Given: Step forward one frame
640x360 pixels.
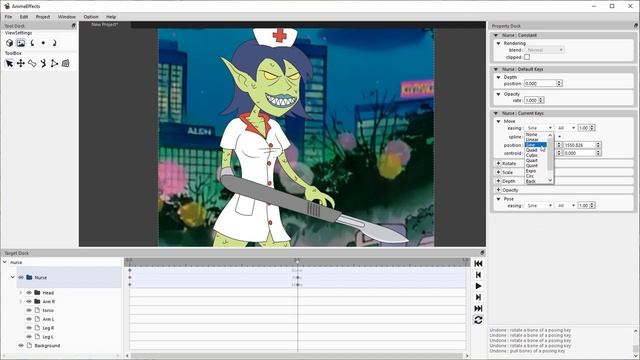Looking at the screenshot, I should click(x=478, y=297).
